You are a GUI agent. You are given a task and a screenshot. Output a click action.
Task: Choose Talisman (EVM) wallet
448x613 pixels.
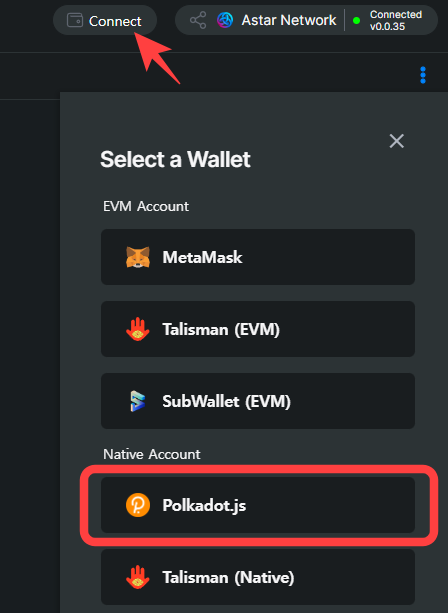258,329
